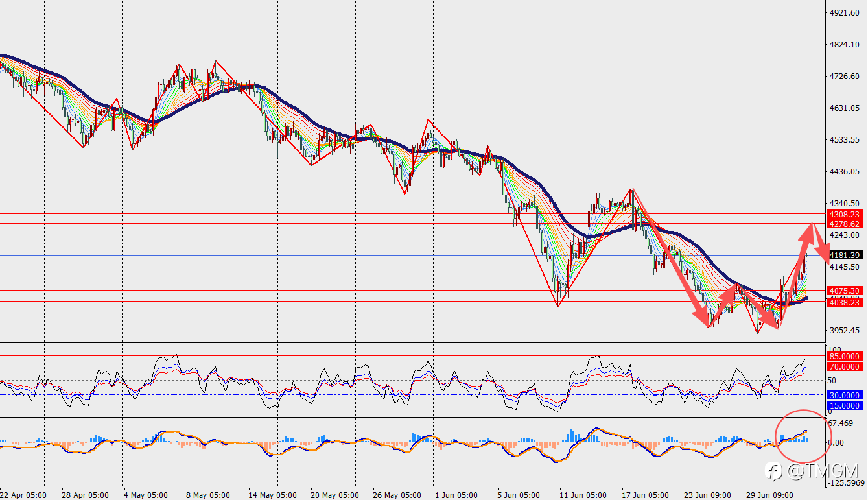Click the 4631.05 price axis label
The height and width of the screenshot is (500, 868).
tap(845, 108)
